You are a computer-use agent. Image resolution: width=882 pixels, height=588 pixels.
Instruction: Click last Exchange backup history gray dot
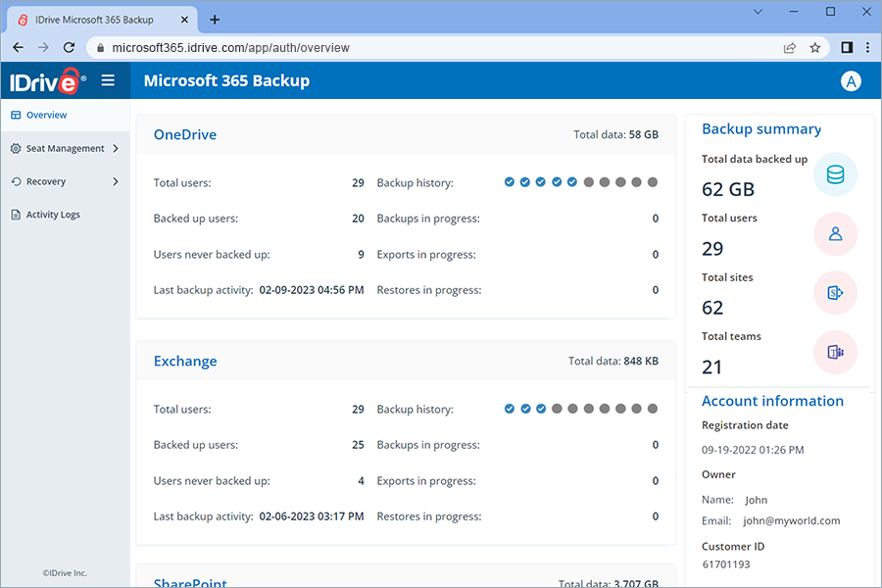click(x=653, y=409)
